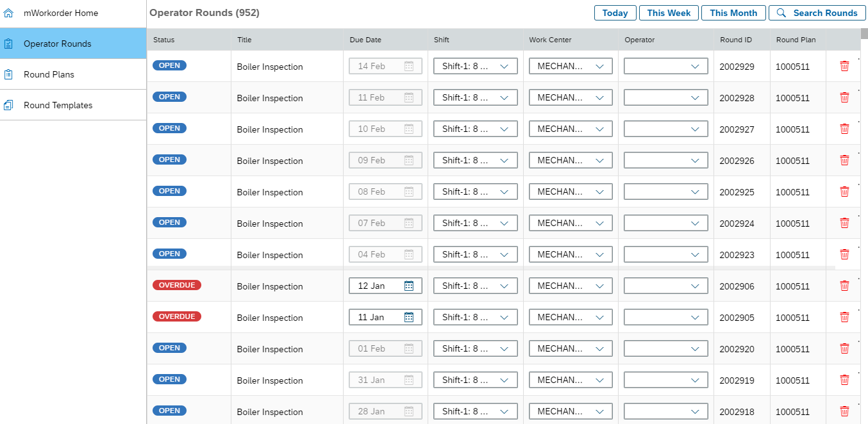Click the mWorkorder Home house icon
This screenshot has width=868, height=424.
[x=8, y=13]
